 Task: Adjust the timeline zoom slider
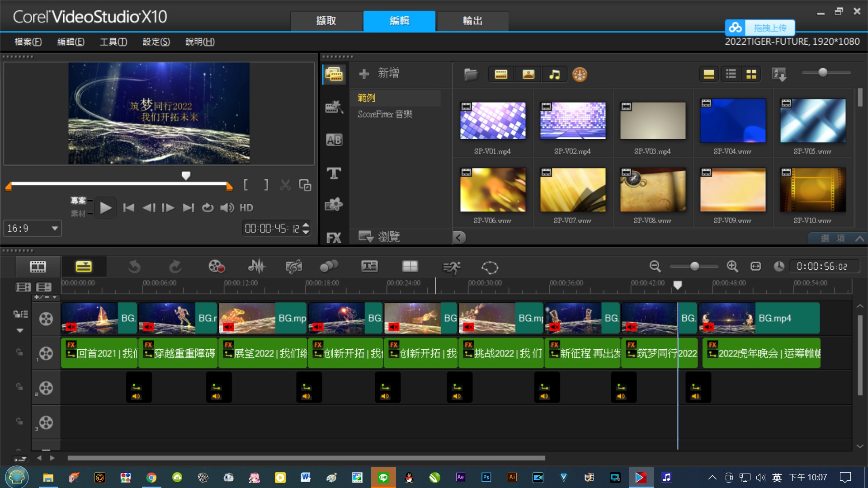[x=694, y=267]
